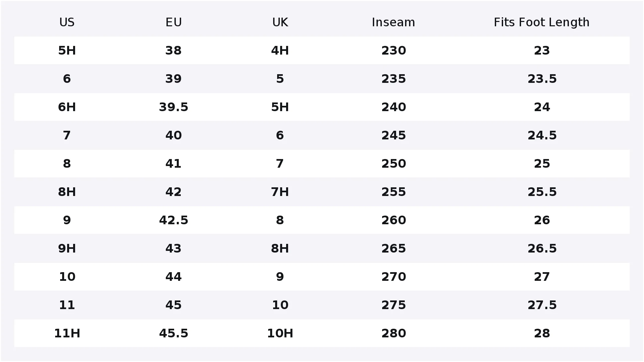This screenshot has width=644, height=362.
Task: Select US size 9H cell
Action: (67, 249)
